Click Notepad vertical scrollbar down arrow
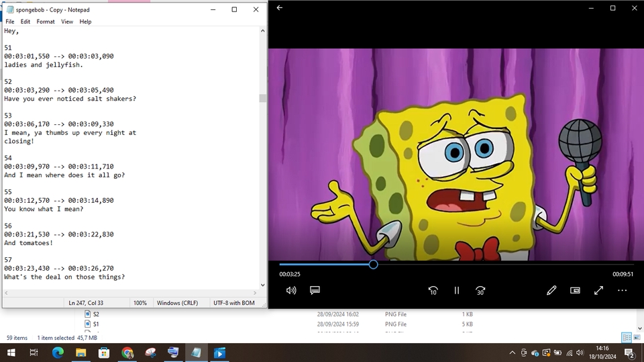 (x=263, y=285)
